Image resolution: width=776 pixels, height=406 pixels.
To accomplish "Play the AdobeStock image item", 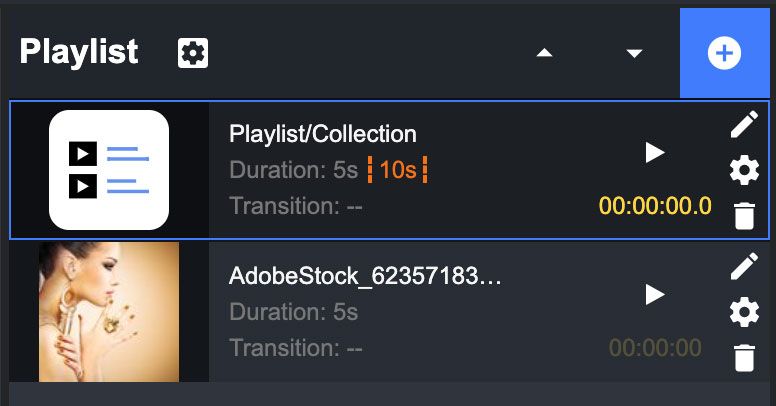I will pos(655,294).
